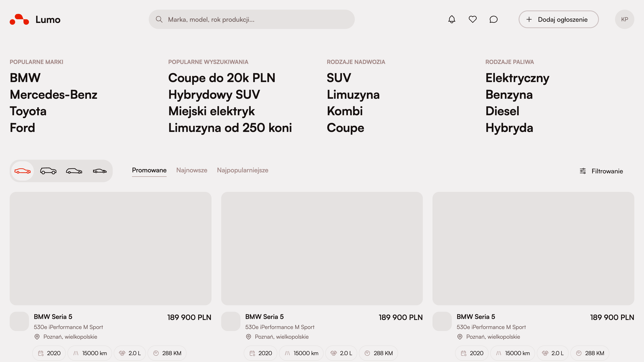The width and height of the screenshot is (644, 362).
Task: Click the seller avatar of the last listing
Action: click(x=442, y=321)
